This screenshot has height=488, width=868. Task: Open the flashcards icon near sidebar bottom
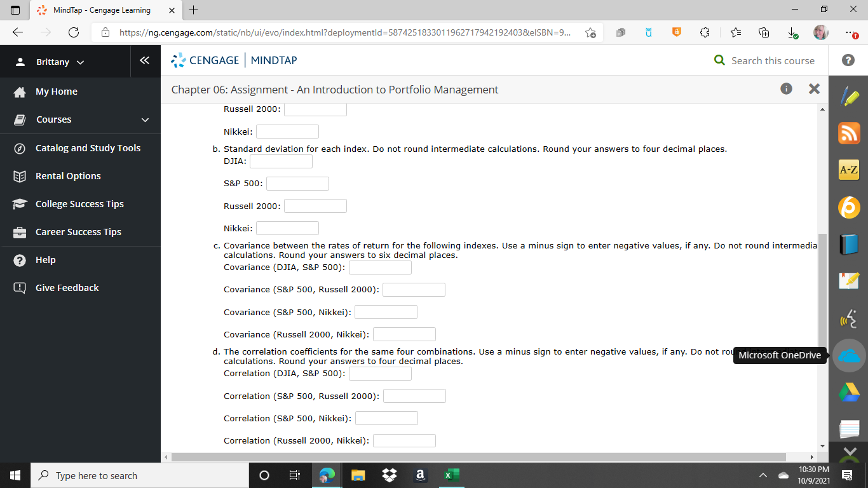click(x=849, y=428)
